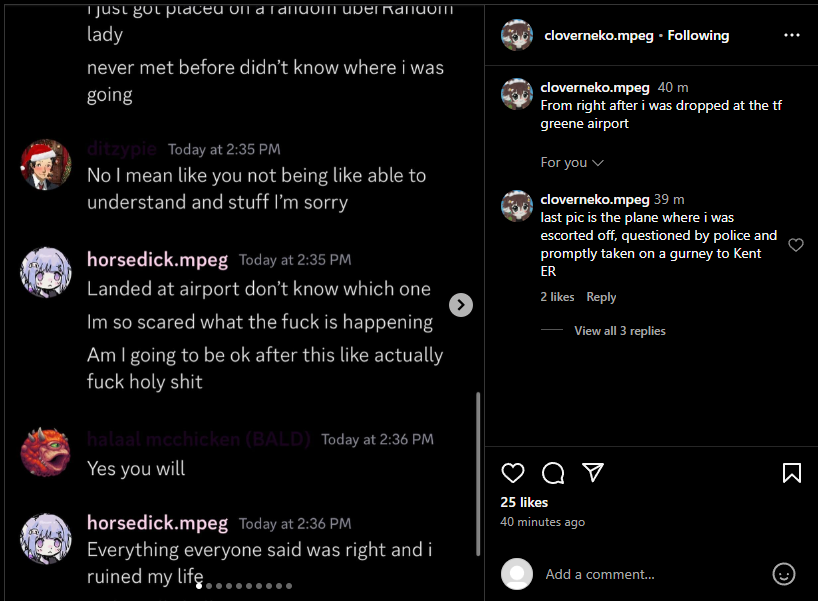Open the three-dot more options menu
Viewport: 818px width, 601px height.
coord(791,35)
